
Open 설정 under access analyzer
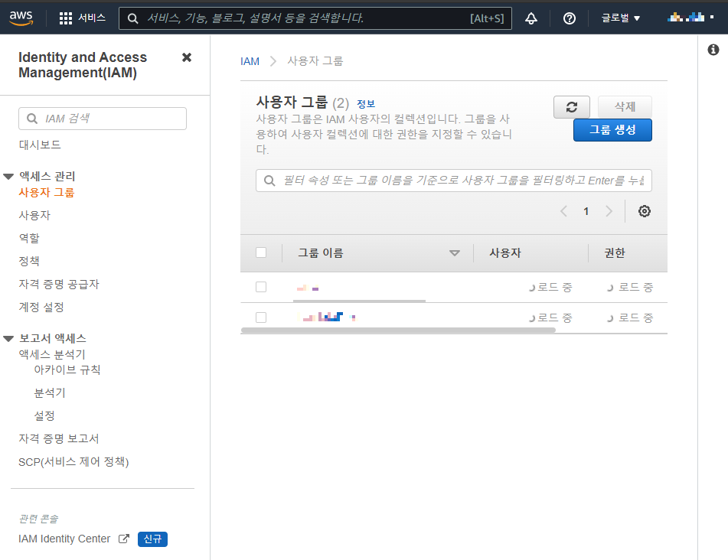point(44,415)
